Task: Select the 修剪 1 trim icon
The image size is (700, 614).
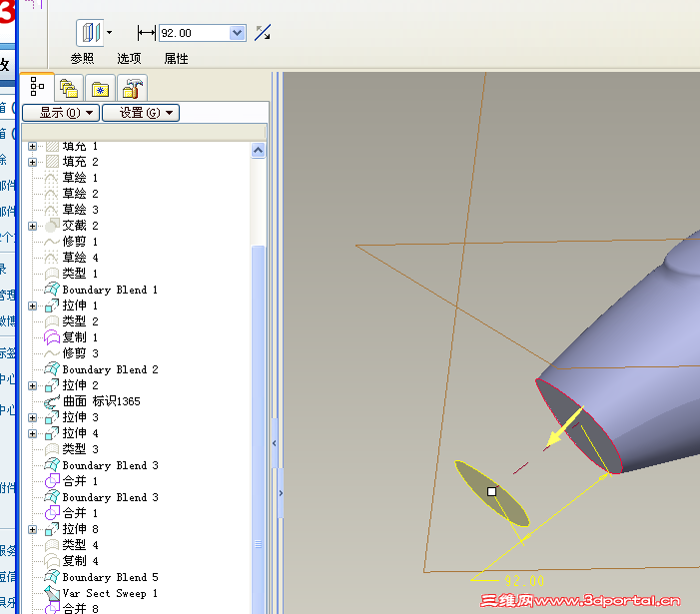Action: pyautogui.click(x=52, y=242)
